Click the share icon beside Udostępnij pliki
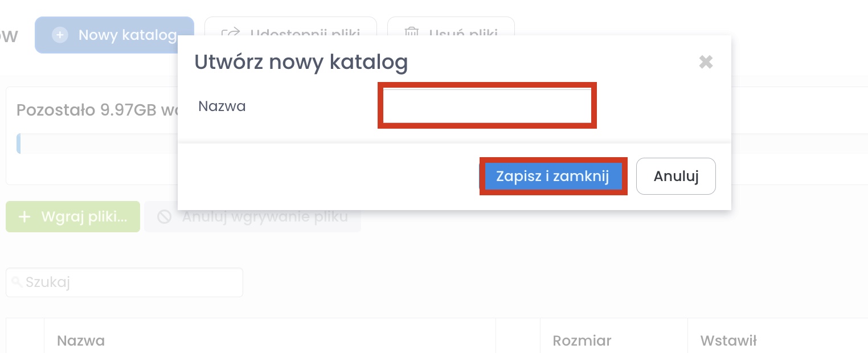 231,33
